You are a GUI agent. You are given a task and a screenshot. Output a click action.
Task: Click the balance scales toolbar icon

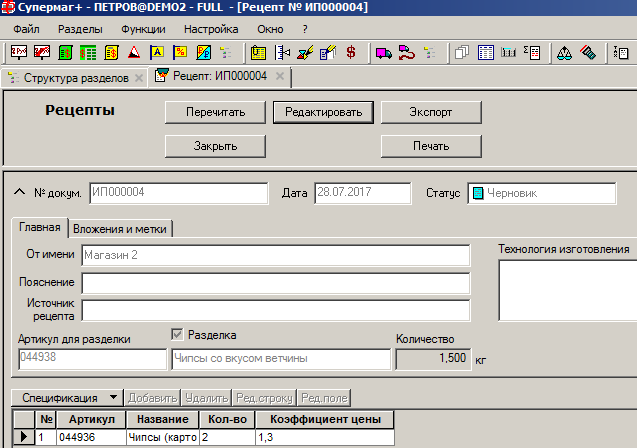(565, 52)
